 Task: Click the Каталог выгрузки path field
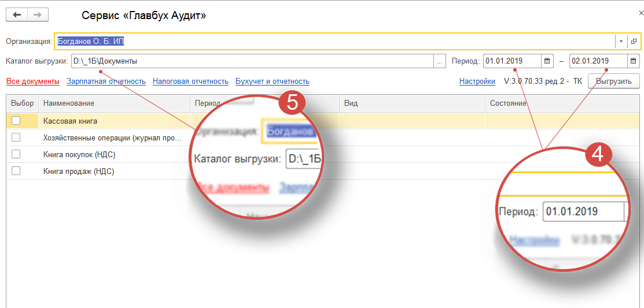click(x=251, y=61)
